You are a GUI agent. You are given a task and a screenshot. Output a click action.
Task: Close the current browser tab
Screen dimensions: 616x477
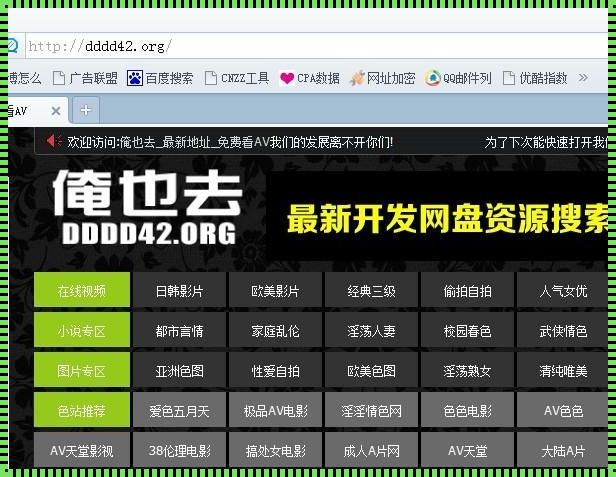[56, 111]
